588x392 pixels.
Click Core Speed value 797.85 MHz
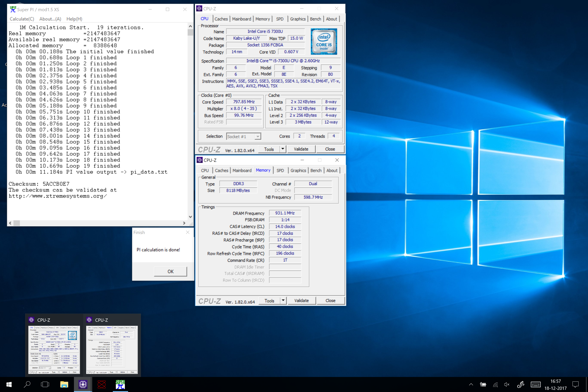pyautogui.click(x=244, y=102)
